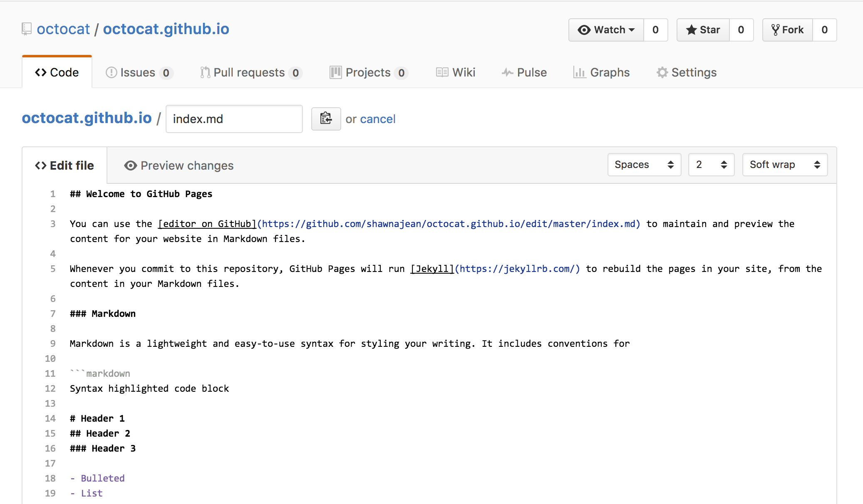This screenshot has height=504, width=863.
Task: Click the '## Header 2' line
Action: click(100, 433)
